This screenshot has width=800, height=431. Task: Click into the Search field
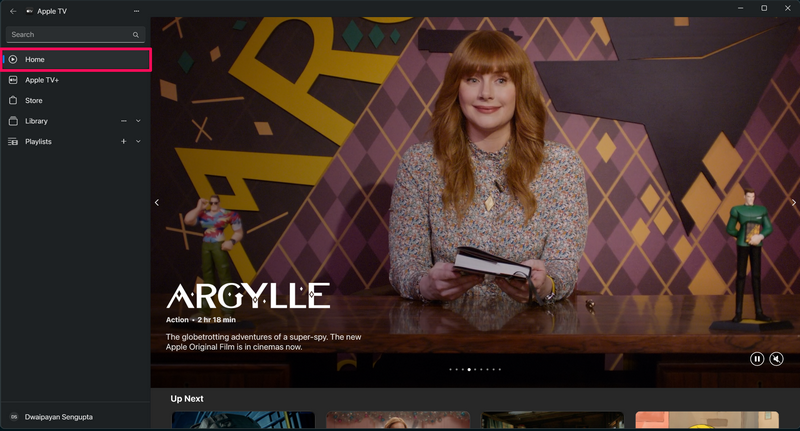pyautogui.click(x=76, y=35)
